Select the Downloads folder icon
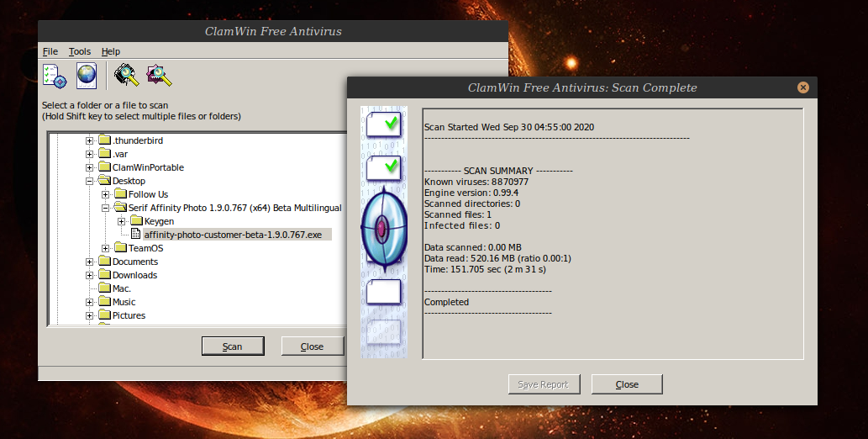This screenshot has height=439, width=868. [105, 274]
